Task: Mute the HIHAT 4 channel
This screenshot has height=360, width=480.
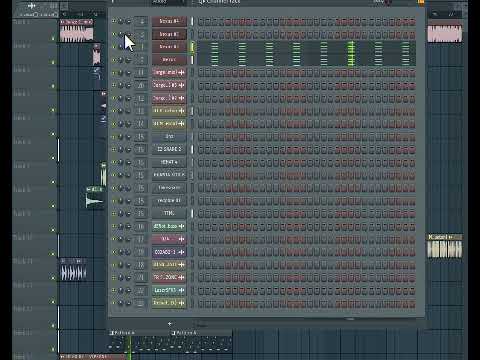Action: tap(114, 162)
